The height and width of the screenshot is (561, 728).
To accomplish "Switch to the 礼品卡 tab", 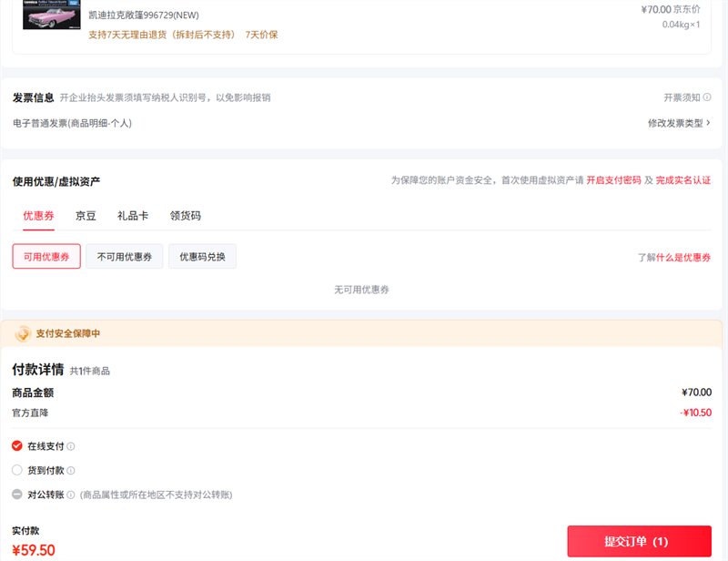I will click(133, 216).
